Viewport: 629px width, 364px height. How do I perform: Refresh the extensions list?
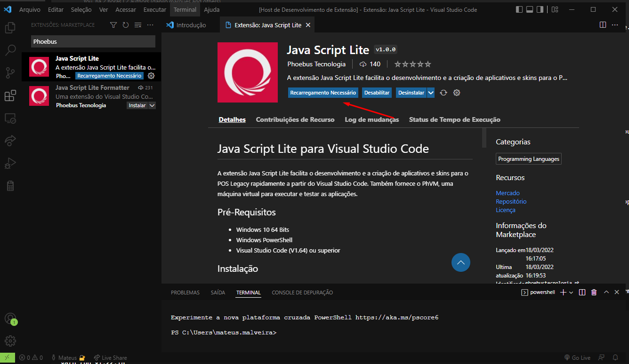pyautogui.click(x=125, y=25)
